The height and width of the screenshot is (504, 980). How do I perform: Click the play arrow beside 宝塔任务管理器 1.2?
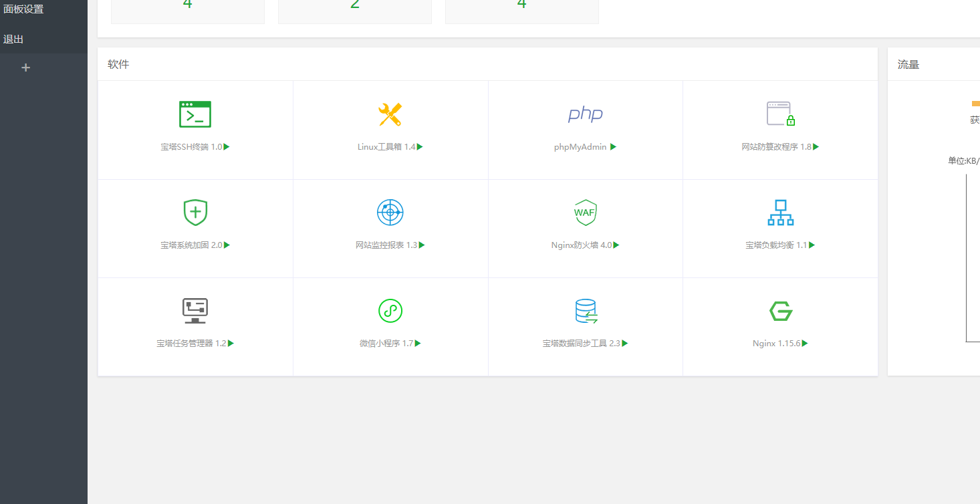pyautogui.click(x=231, y=344)
